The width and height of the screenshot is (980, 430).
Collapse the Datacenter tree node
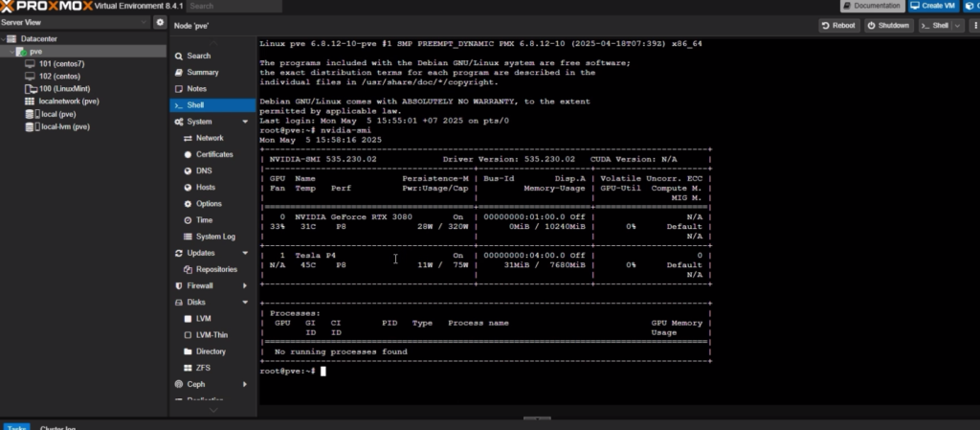(3, 38)
